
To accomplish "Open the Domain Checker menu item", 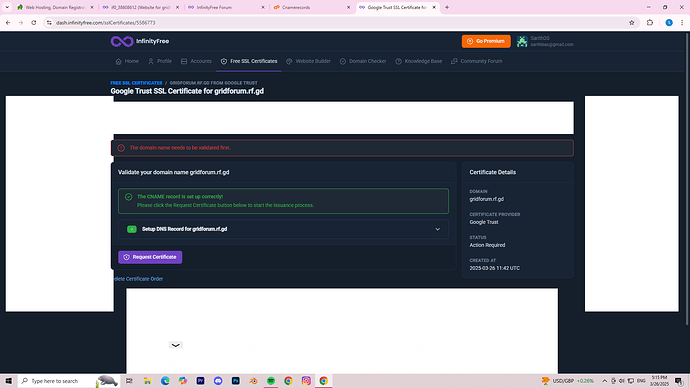I will (x=363, y=62).
